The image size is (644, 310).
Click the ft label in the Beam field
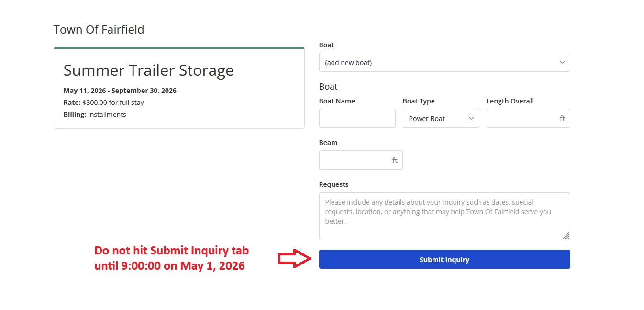394,160
